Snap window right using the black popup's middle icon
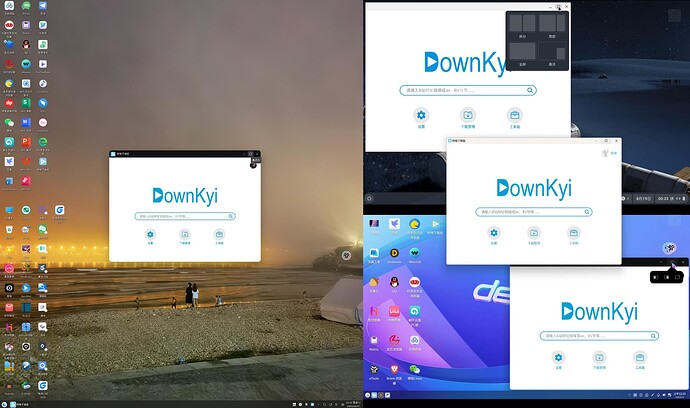690x408 pixels. click(x=667, y=277)
